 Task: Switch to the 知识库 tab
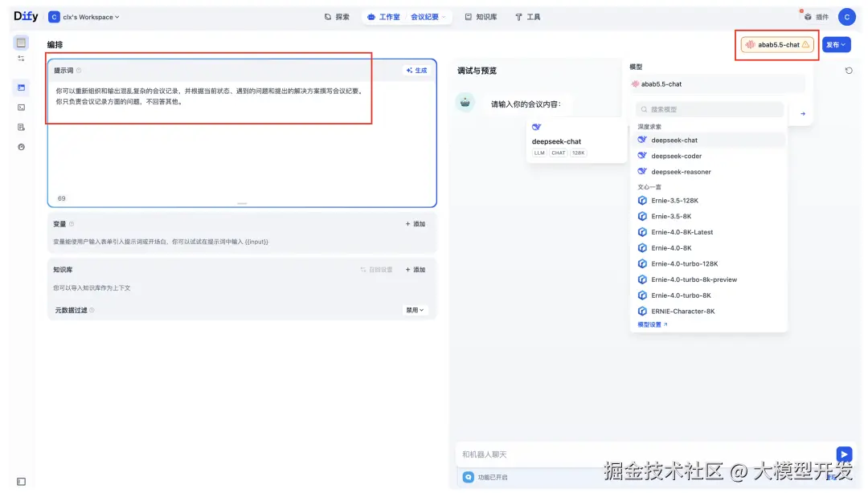click(481, 16)
